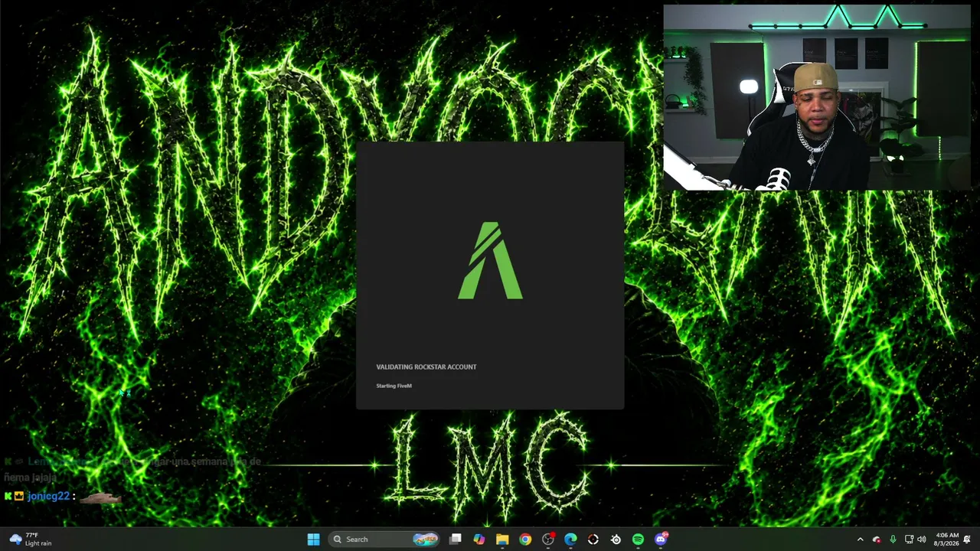
Task: Switch to Google Chrome in the taskbar
Action: [525, 540]
